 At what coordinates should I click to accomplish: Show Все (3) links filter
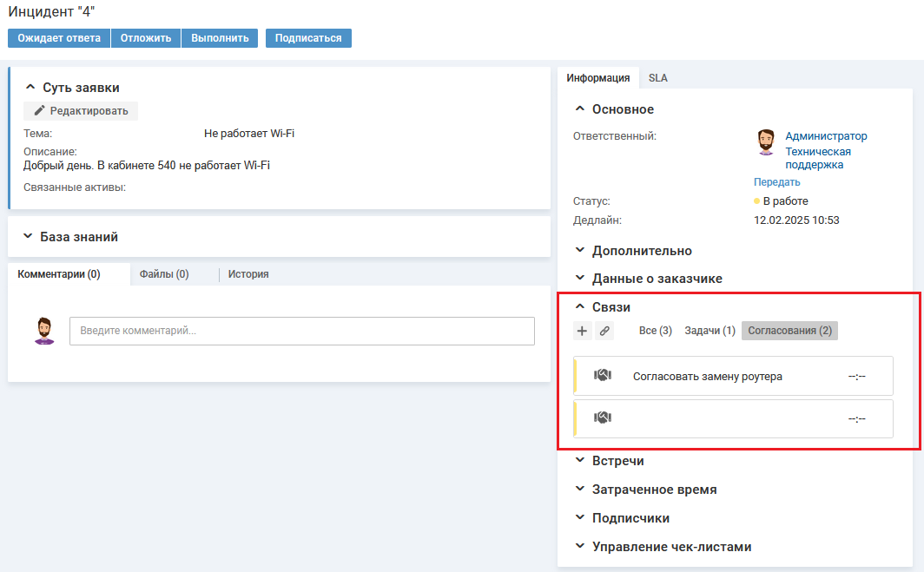(x=655, y=331)
